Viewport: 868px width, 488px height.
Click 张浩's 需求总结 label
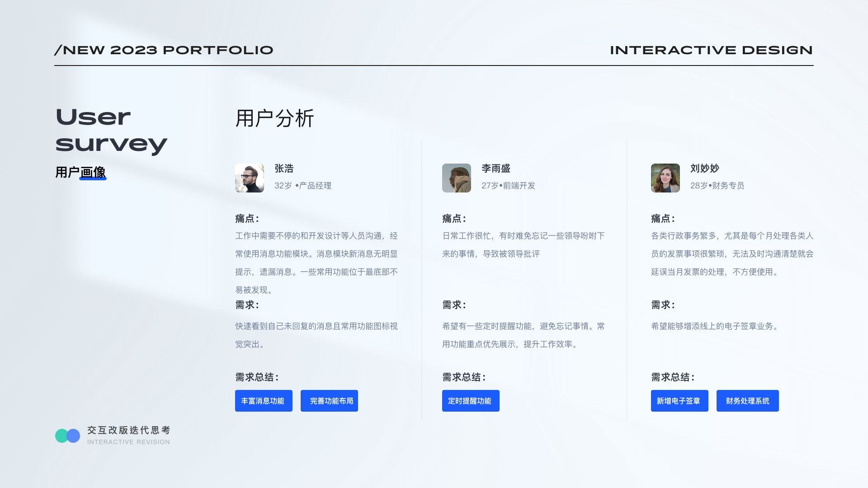point(257,377)
